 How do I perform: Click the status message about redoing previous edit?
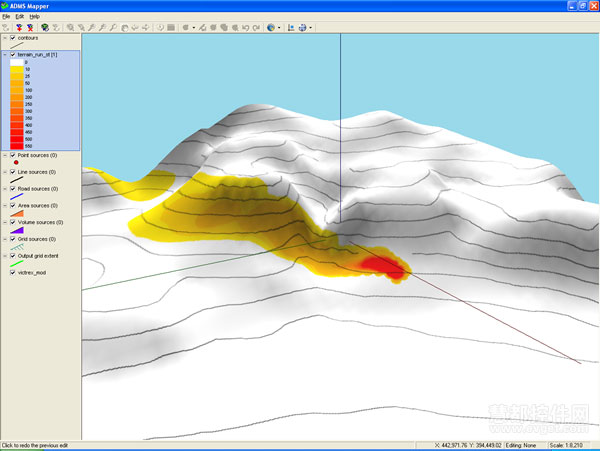(x=35, y=445)
